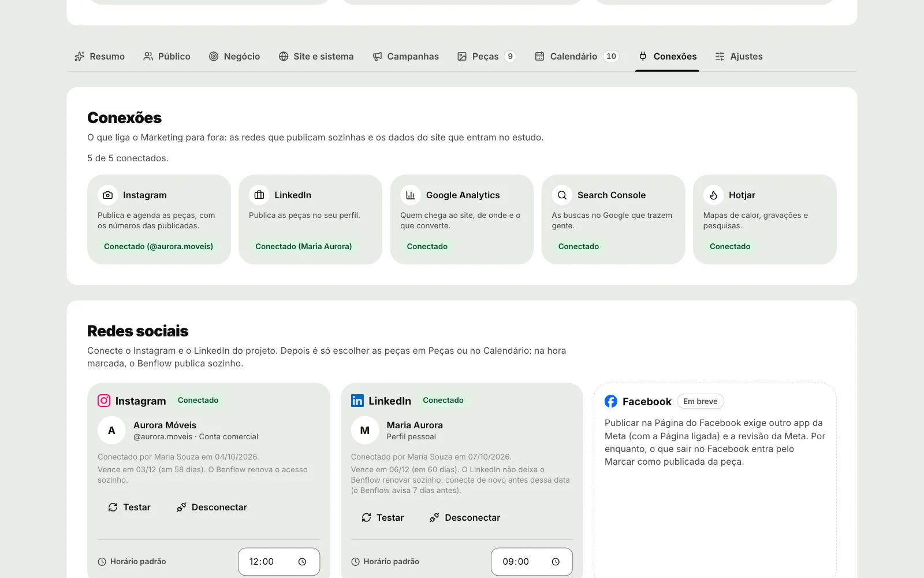Click the Conectado (@aurora.moveis) status badge

(x=158, y=246)
